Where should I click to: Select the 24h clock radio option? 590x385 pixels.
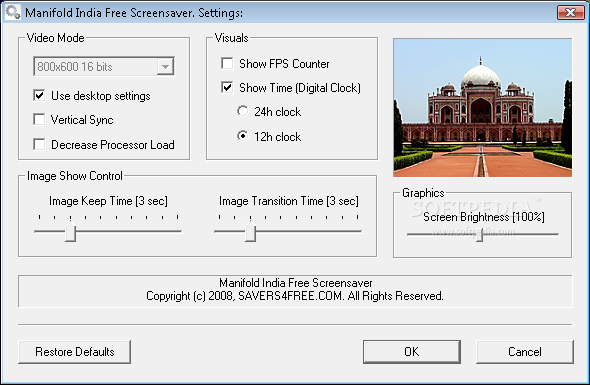243,111
